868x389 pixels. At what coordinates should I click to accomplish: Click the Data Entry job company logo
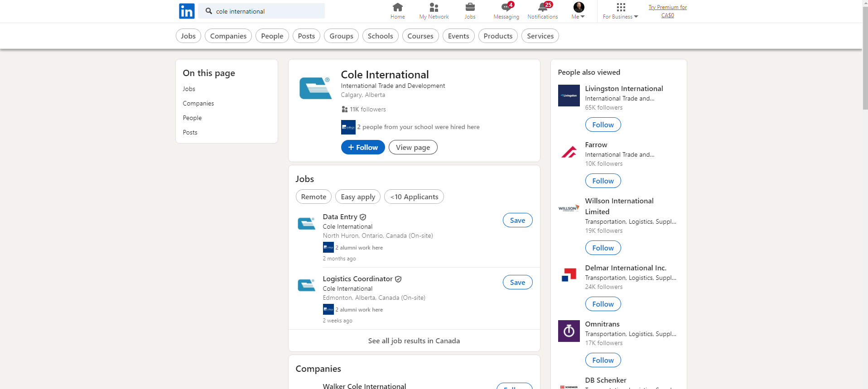click(306, 224)
